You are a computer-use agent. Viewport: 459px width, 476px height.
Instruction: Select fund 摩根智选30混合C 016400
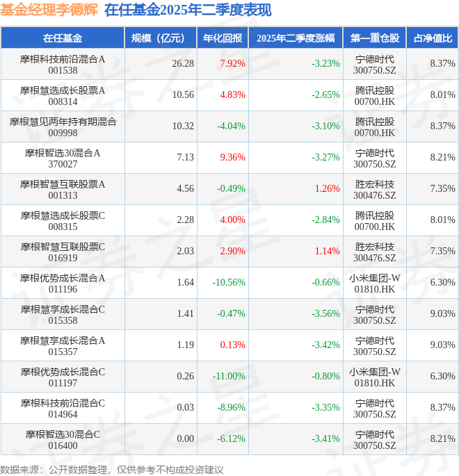[x=63, y=440]
